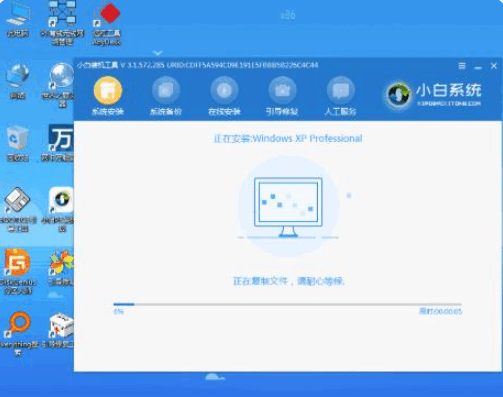Open the 人工服务 tab

click(340, 96)
